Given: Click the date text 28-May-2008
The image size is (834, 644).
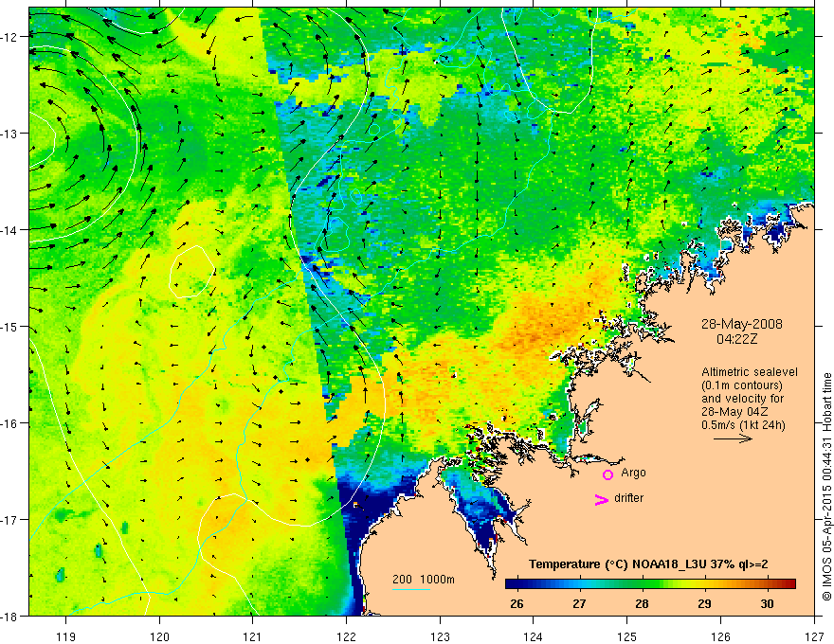Looking at the screenshot, I should [741, 324].
